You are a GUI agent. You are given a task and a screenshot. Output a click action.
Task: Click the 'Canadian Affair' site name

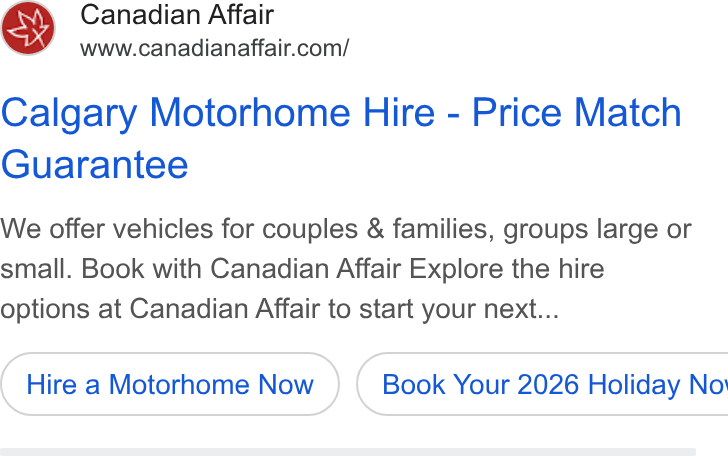[177, 14]
